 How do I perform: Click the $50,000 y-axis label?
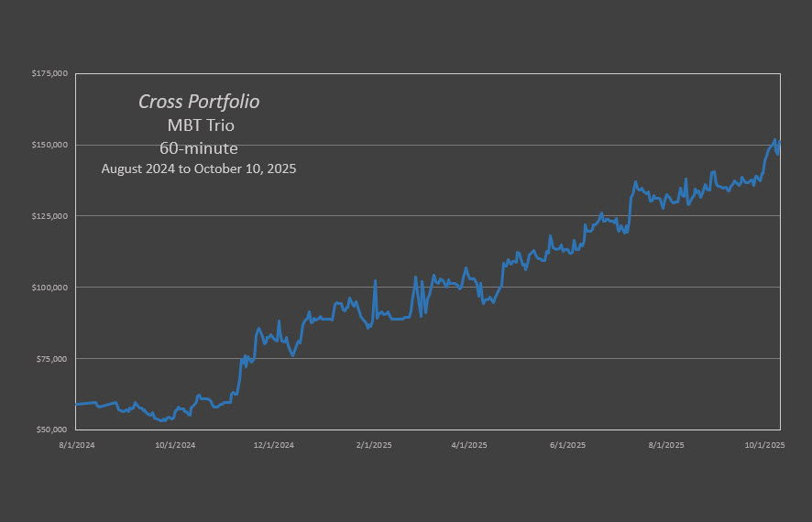pos(52,430)
